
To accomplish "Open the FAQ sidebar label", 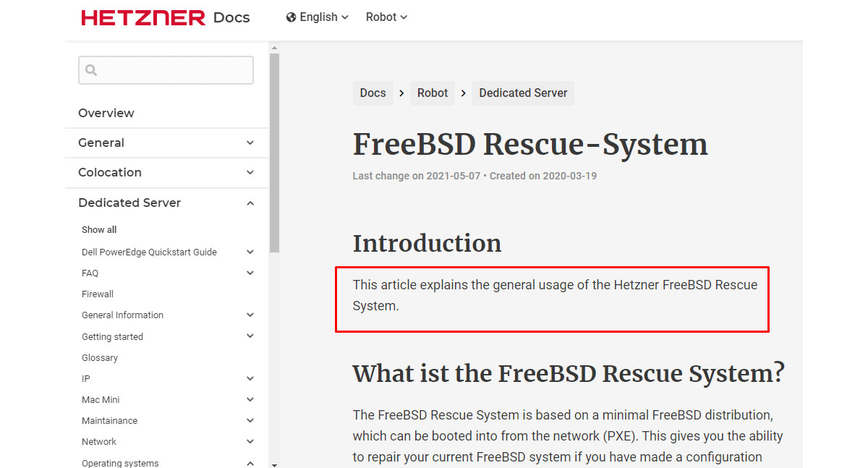I will 90,273.
